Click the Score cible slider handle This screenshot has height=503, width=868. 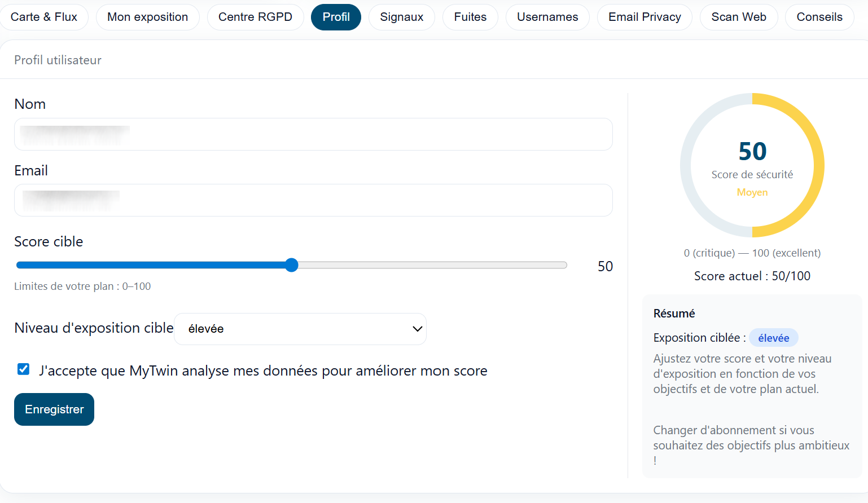(291, 264)
